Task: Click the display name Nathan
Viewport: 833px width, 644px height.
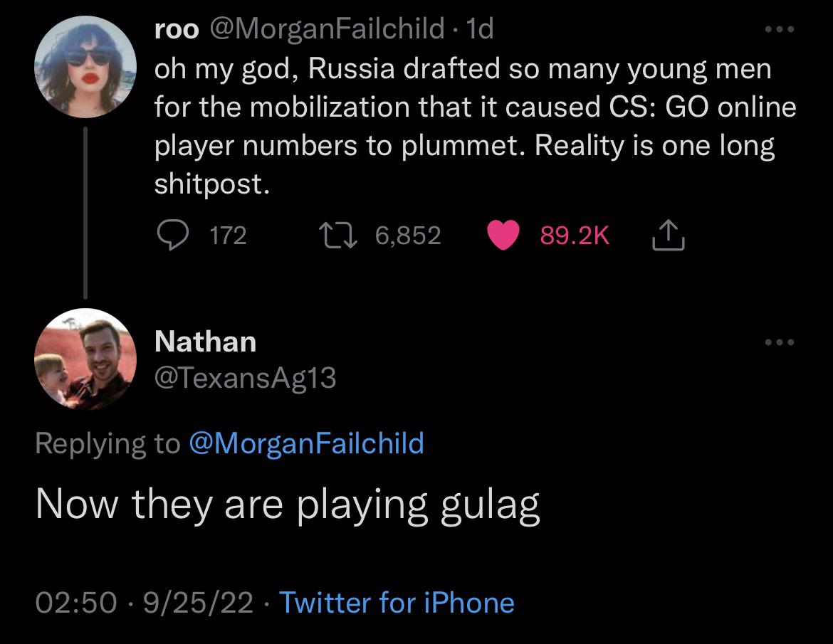Action: (x=205, y=342)
